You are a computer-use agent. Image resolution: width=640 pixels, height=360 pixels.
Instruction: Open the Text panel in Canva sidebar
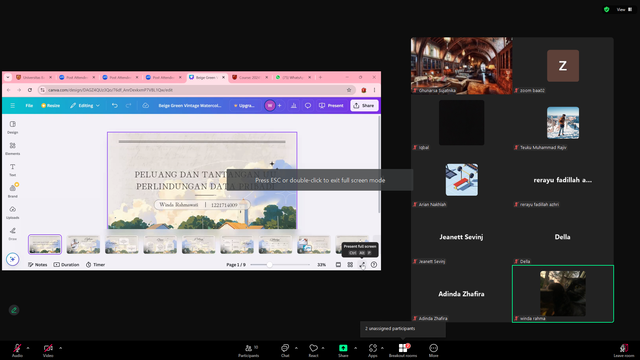[x=13, y=170]
